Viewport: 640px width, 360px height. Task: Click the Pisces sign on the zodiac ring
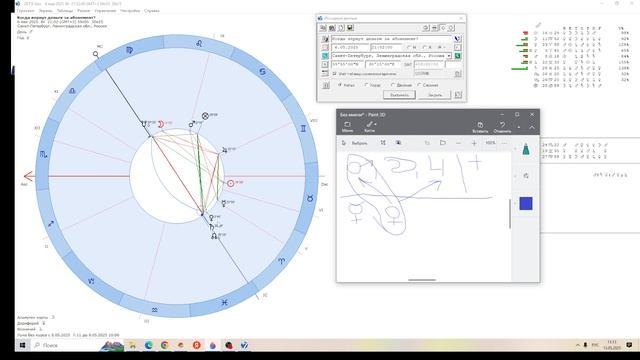click(x=224, y=302)
